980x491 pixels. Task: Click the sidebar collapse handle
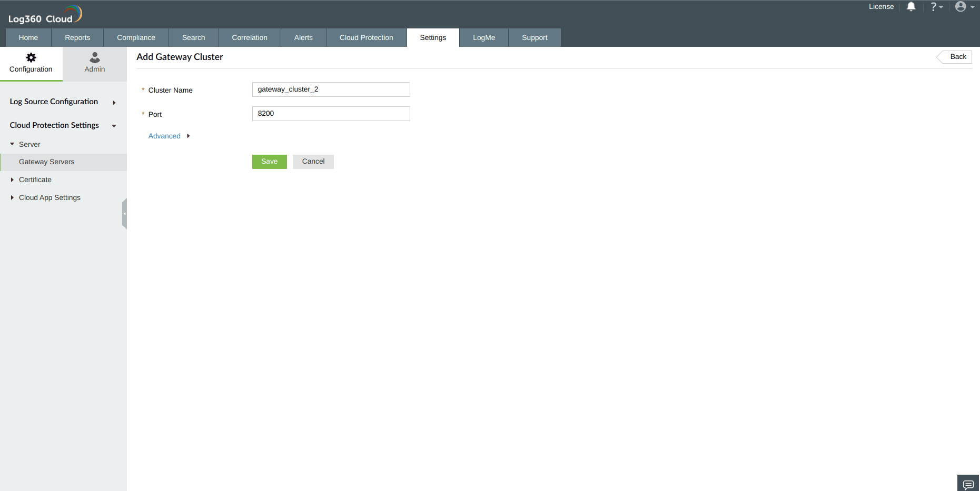pos(125,213)
